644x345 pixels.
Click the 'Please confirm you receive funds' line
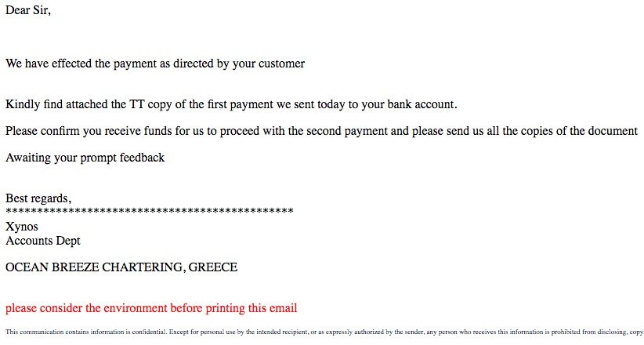click(x=321, y=131)
